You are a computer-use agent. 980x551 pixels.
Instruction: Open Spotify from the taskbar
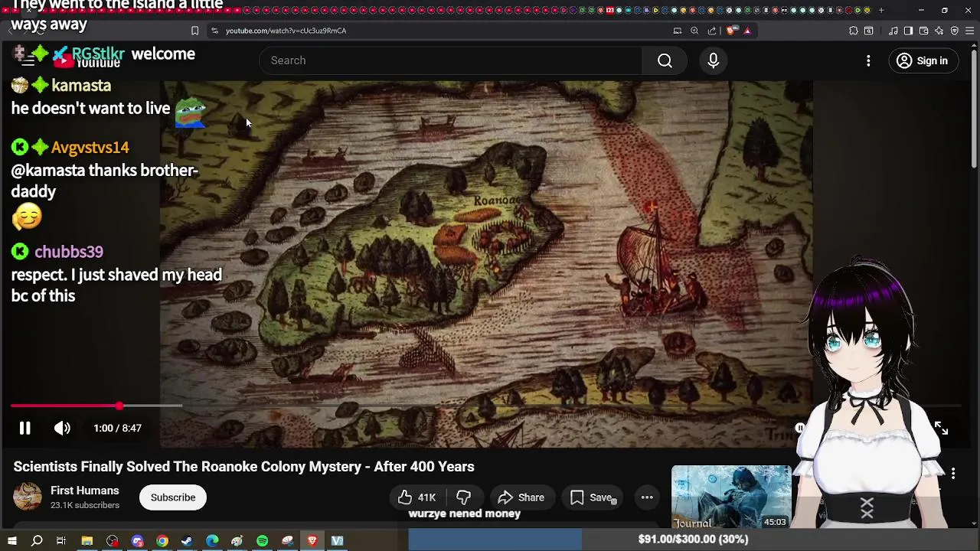[262, 541]
